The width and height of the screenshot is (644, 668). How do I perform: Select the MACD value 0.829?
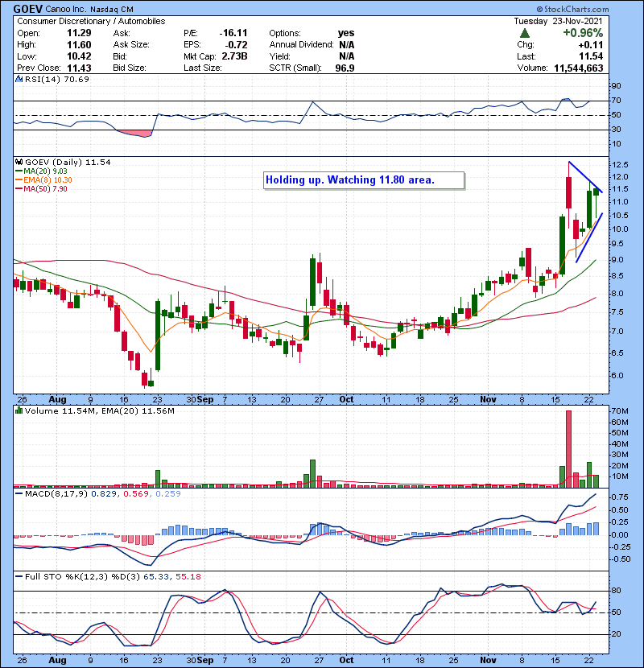pyautogui.click(x=104, y=494)
